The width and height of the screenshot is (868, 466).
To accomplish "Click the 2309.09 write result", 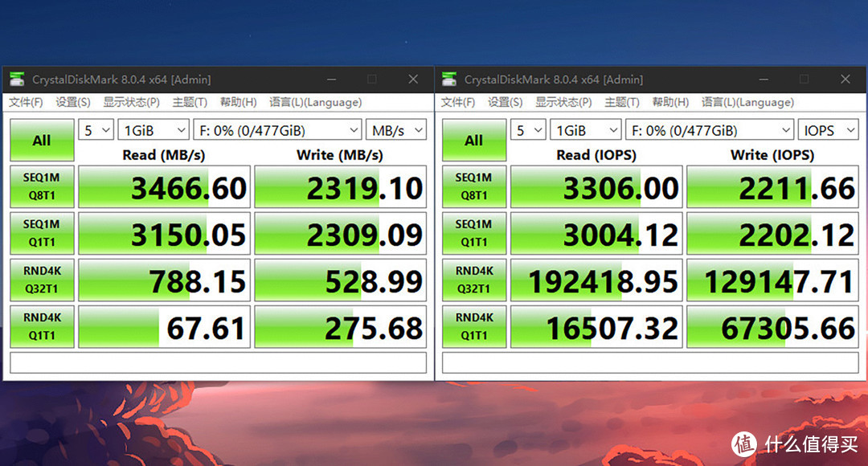I will pyautogui.click(x=341, y=234).
